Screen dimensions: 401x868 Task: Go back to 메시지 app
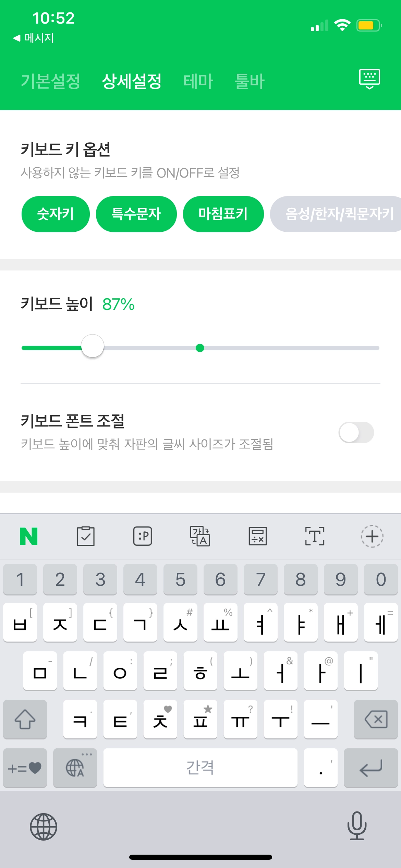point(34,38)
